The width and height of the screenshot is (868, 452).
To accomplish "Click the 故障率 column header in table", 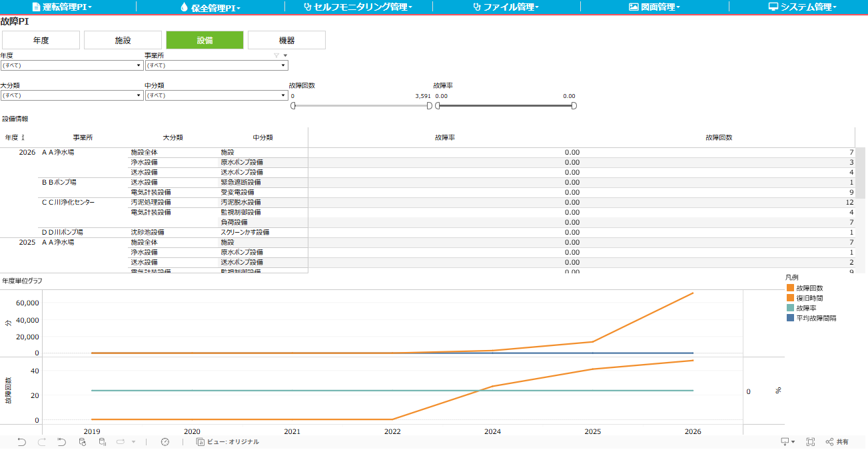I will tap(444, 137).
